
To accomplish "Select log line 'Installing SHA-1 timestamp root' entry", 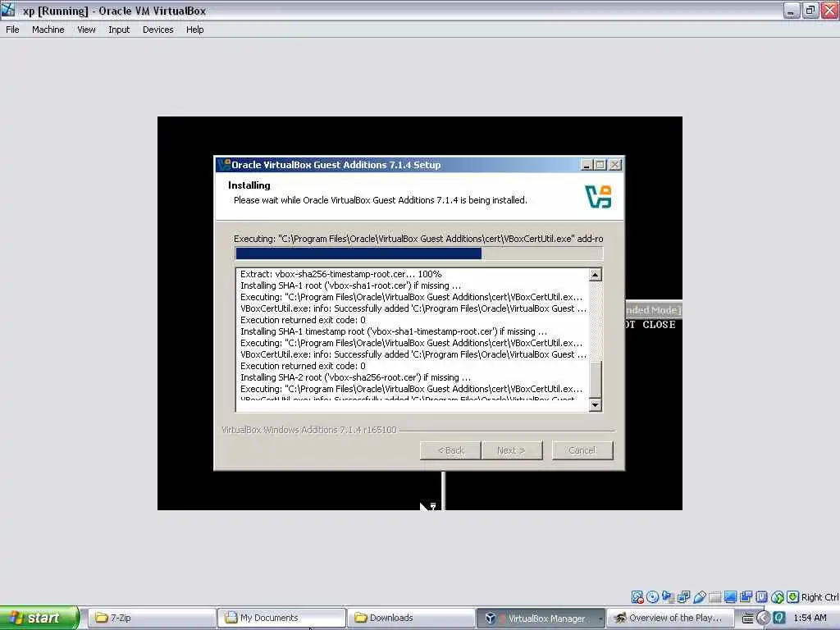I will pos(394,331).
